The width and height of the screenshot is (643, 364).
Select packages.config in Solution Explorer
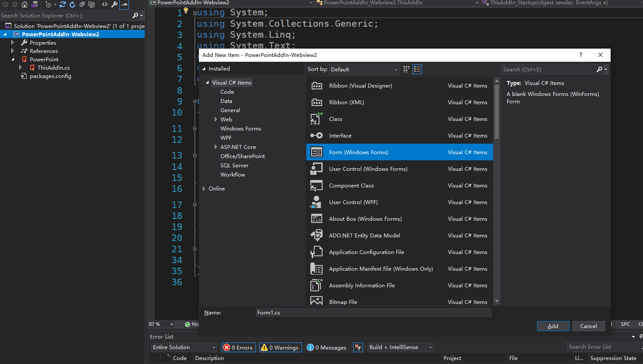[50, 76]
